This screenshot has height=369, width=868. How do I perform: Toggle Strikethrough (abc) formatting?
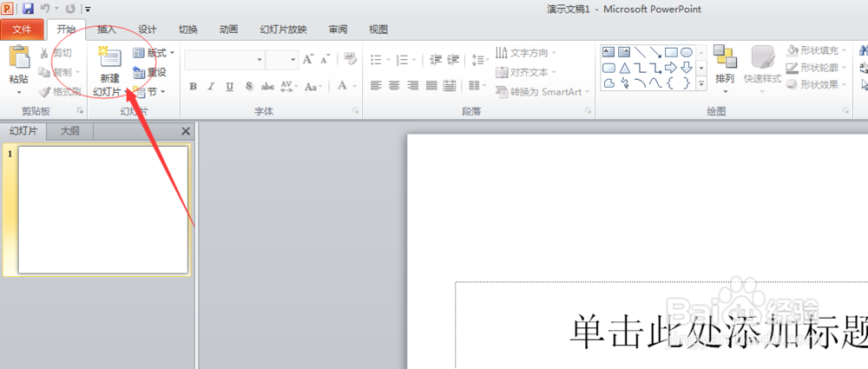click(x=268, y=87)
